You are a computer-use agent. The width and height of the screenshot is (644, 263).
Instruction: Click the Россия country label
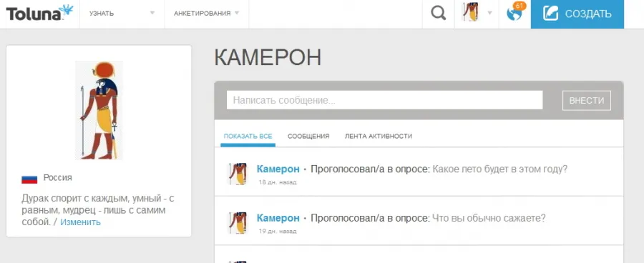pyautogui.click(x=57, y=178)
